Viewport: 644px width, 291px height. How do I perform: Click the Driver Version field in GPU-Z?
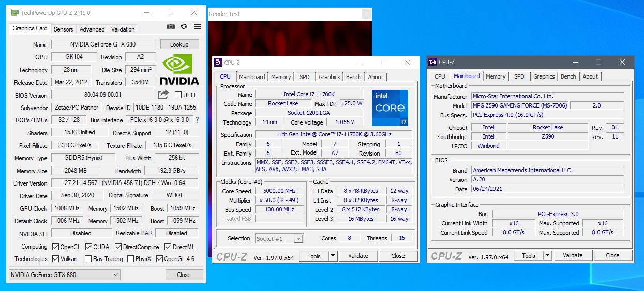125,183
